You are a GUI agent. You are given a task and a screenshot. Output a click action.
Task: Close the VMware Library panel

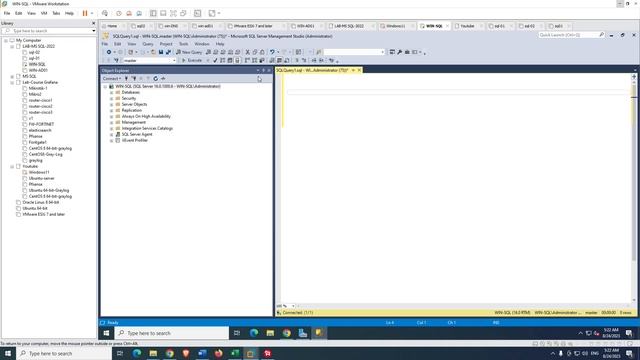[x=93, y=23]
